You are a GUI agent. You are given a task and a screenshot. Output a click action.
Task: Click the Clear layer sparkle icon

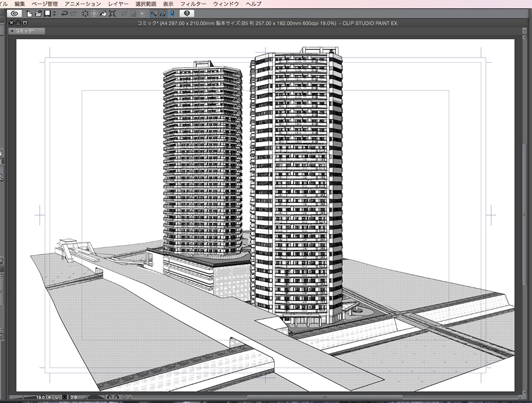[x=85, y=13]
